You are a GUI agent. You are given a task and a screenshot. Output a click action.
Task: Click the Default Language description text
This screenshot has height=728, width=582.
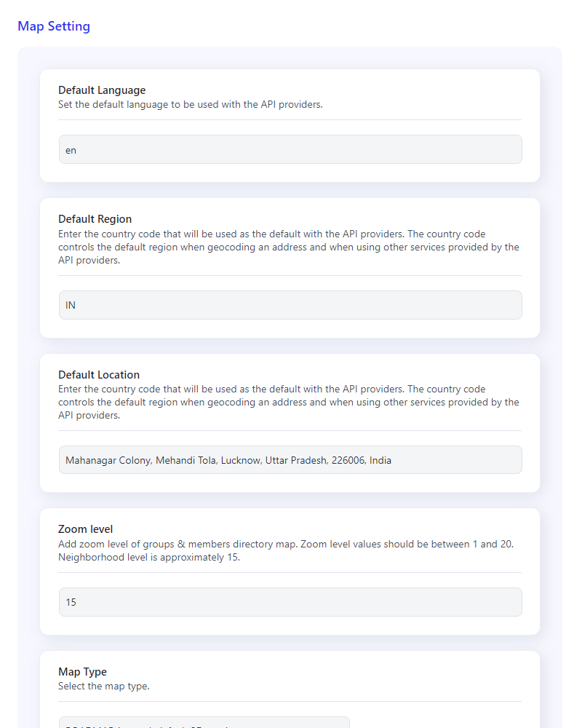[190, 104]
